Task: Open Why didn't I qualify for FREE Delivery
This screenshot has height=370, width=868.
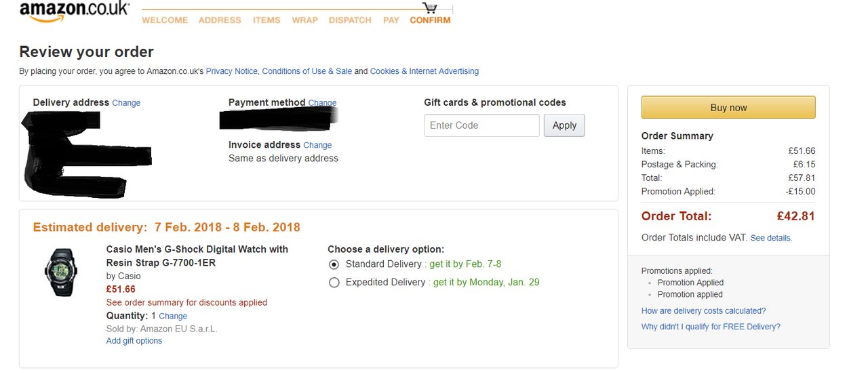Action: click(x=711, y=327)
